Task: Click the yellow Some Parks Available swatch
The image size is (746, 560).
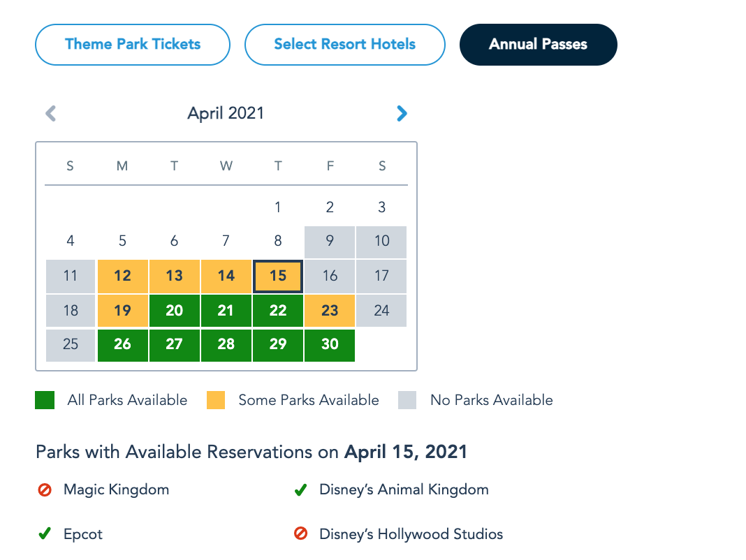Action: pyautogui.click(x=216, y=400)
